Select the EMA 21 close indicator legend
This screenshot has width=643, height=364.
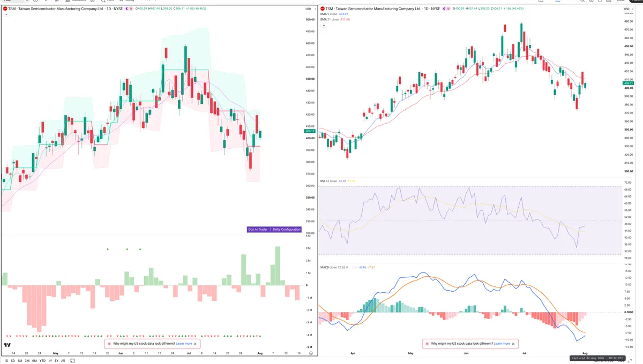pos(330,19)
